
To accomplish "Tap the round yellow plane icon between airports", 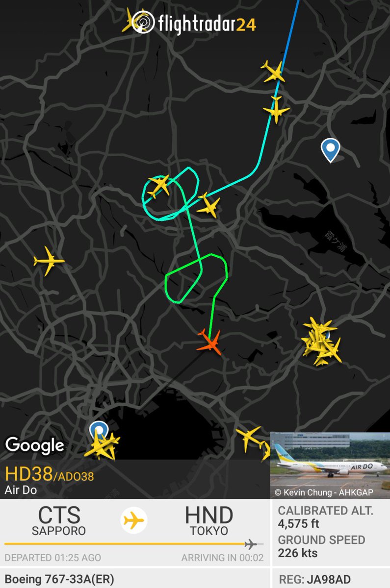I will click(134, 520).
